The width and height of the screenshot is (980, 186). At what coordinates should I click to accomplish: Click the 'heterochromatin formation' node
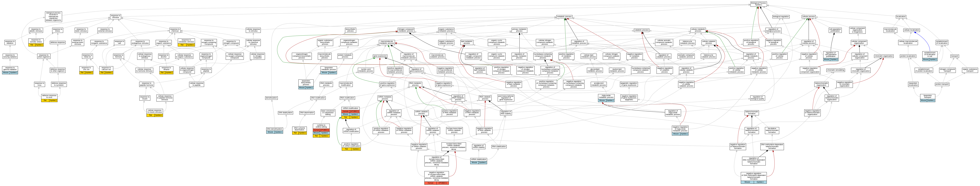(x=752, y=113)
